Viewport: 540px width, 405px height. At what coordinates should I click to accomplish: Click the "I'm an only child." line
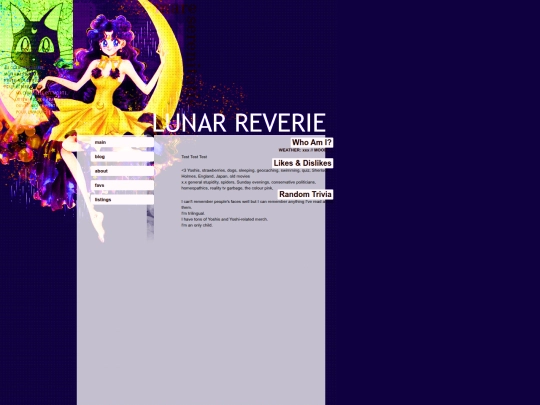pos(197,225)
